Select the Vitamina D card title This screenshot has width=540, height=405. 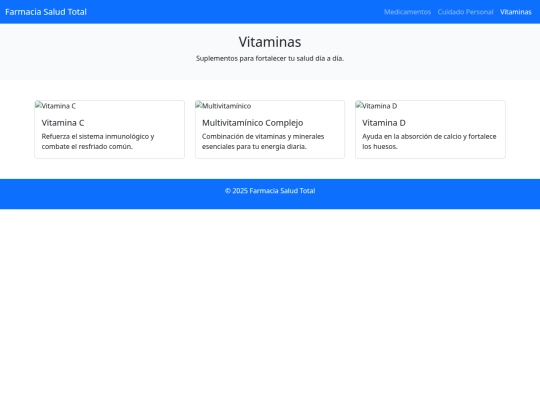coord(384,123)
